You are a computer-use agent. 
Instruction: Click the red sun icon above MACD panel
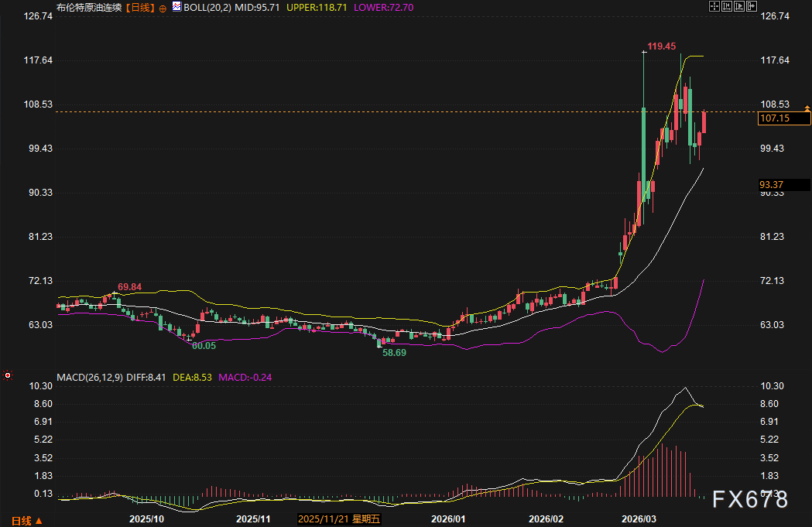8,375
